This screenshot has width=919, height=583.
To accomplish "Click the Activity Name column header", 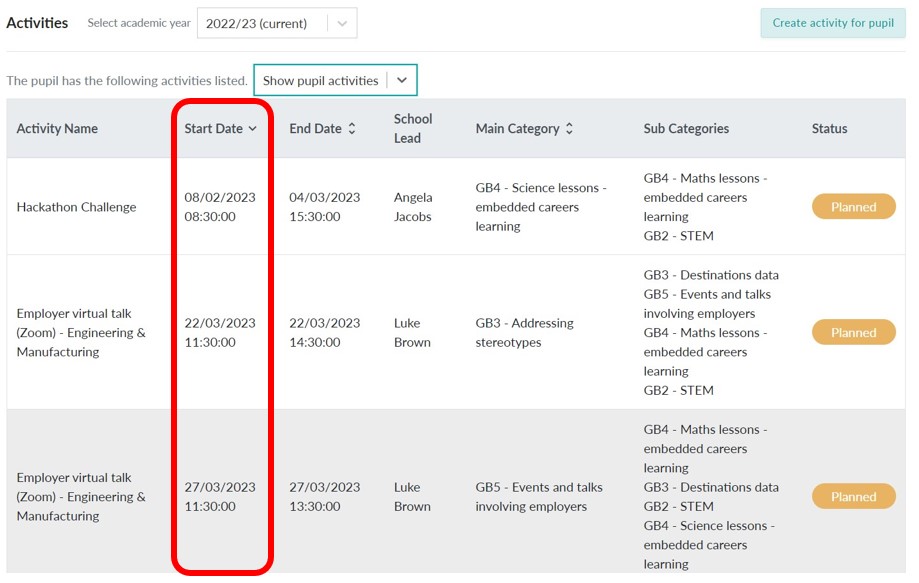I will coord(57,129).
